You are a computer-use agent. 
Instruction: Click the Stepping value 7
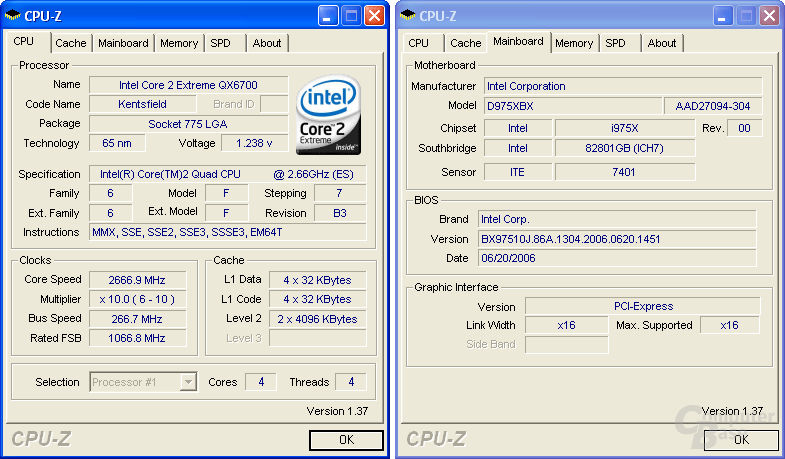[339, 193]
